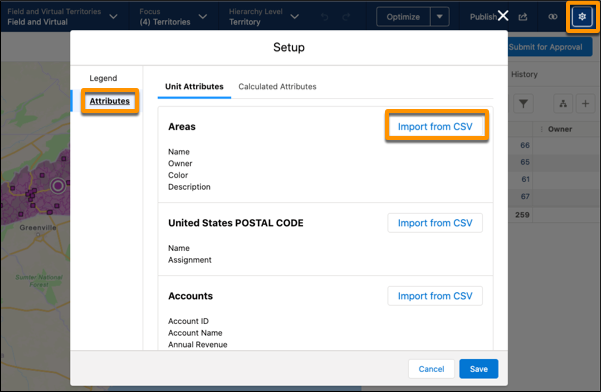This screenshot has width=601, height=392.
Task: Import from CSV for United States POSTAL CODE
Action: [435, 223]
